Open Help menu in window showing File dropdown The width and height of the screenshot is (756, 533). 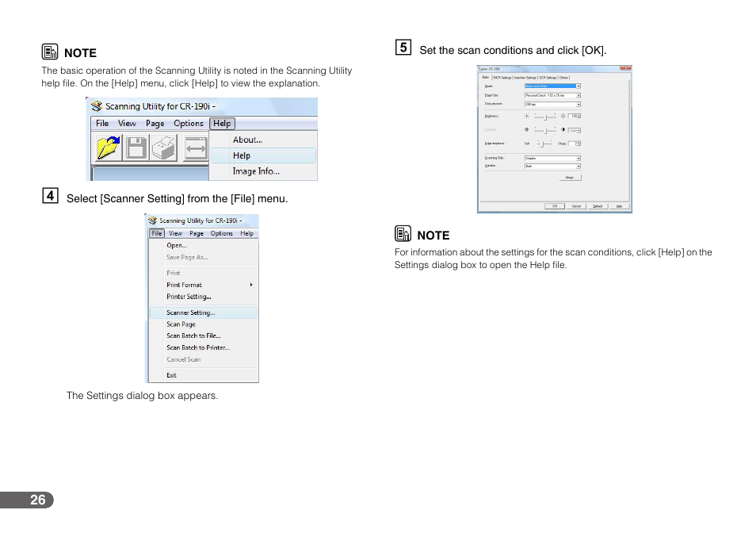(247, 233)
